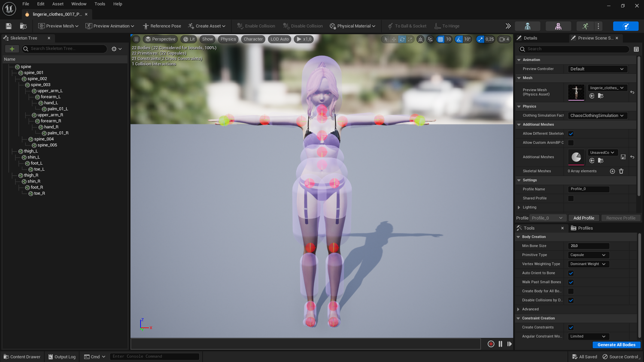This screenshot has height=362, width=644.
Task: Open the Tools menu
Action: tap(100, 4)
